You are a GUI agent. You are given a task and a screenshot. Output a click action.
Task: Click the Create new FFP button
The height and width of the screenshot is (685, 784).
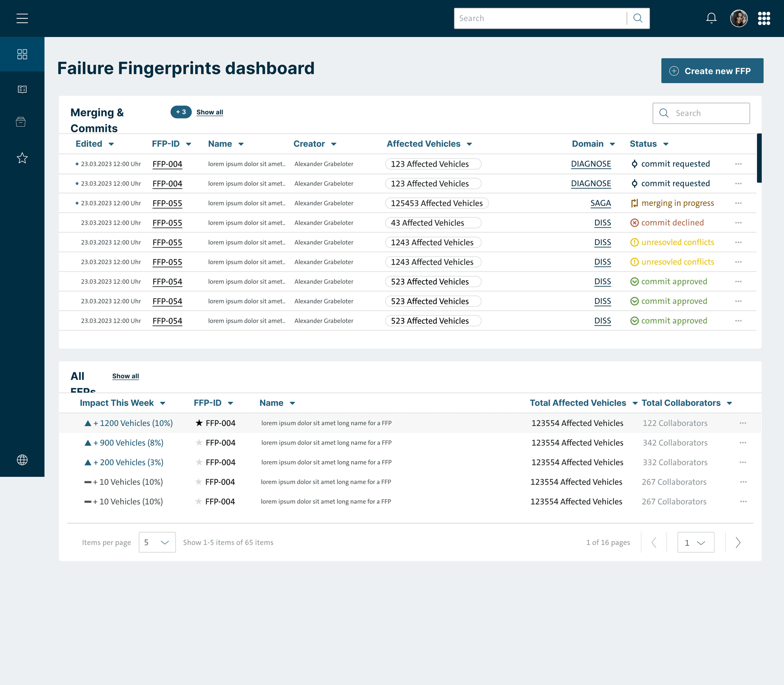click(x=712, y=70)
